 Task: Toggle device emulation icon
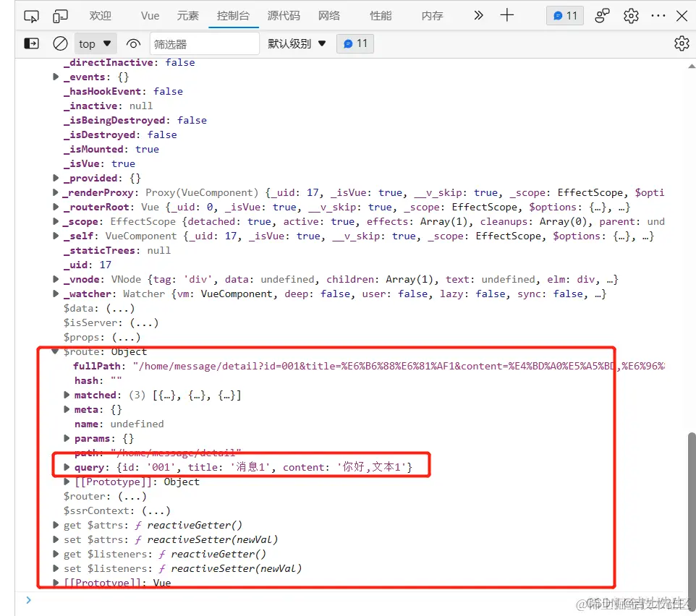tap(60, 17)
